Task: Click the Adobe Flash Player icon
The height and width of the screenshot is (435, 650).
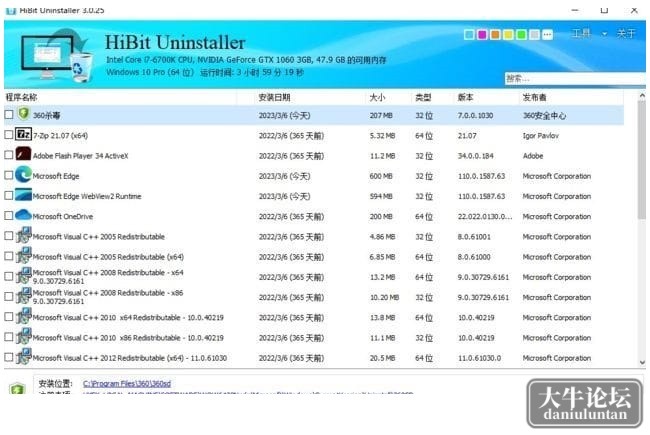Action: click(x=23, y=154)
